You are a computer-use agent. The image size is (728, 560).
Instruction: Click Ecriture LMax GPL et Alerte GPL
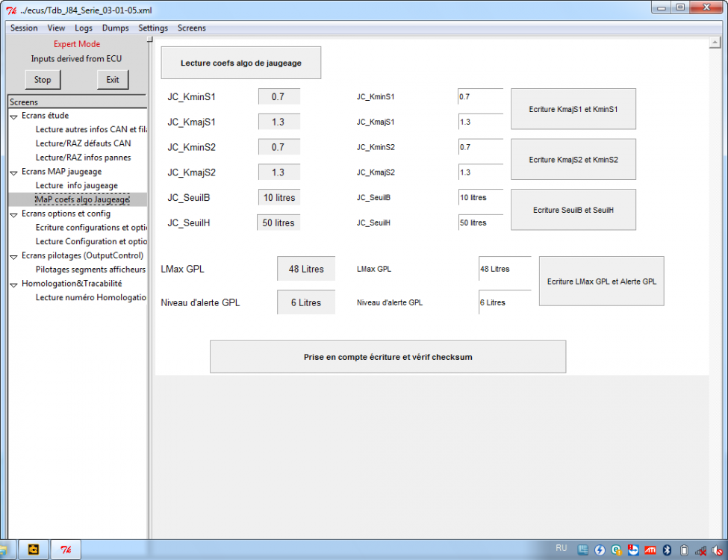pyautogui.click(x=602, y=281)
